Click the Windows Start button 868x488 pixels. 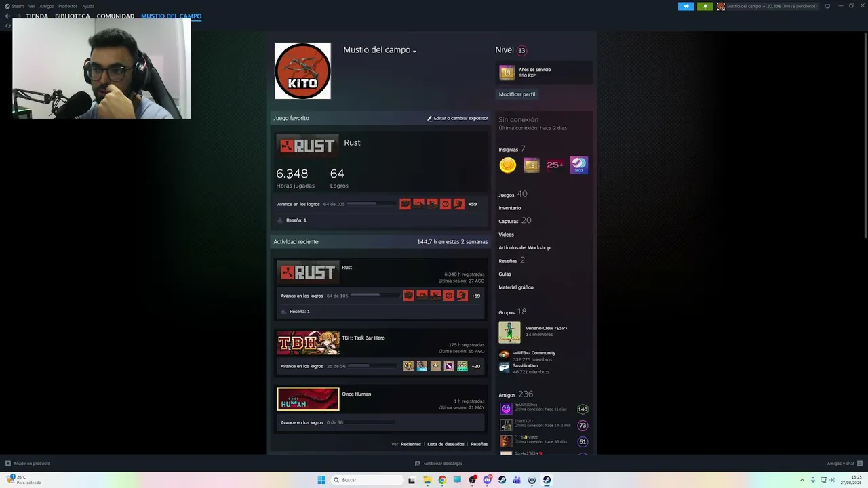point(321,480)
